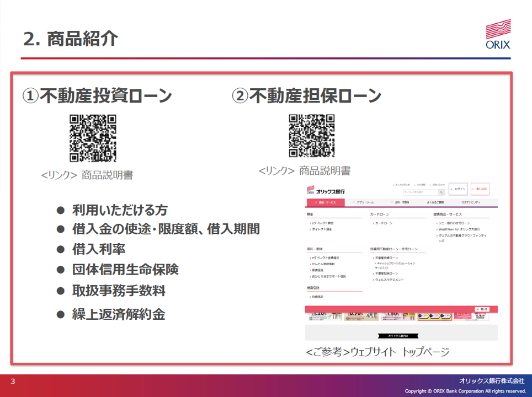532x397 pixels.
Task: Follow the 法人のお客さま link at the top
Action: coord(401,185)
